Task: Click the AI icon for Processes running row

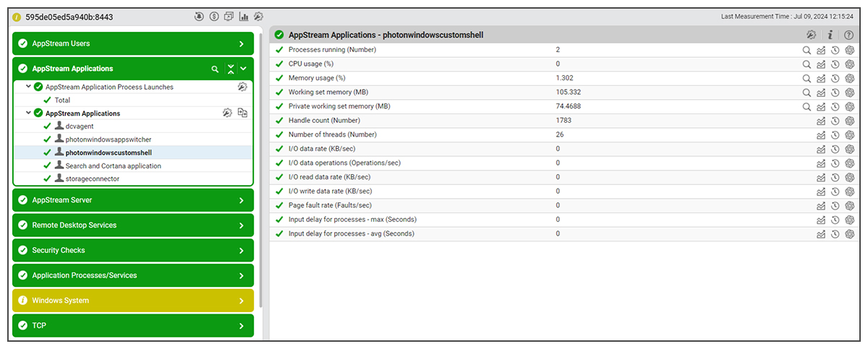Action: [x=850, y=51]
